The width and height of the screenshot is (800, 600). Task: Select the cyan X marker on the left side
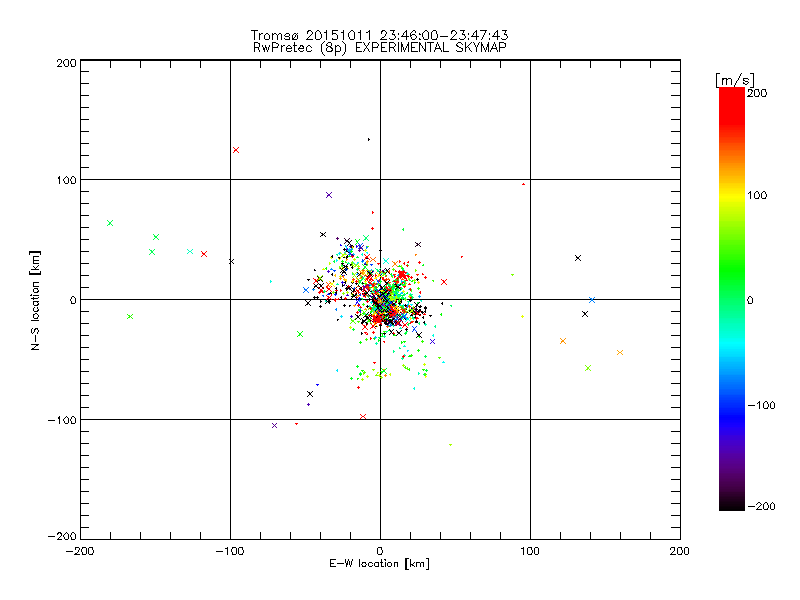pyautogui.click(x=190, y=252)
